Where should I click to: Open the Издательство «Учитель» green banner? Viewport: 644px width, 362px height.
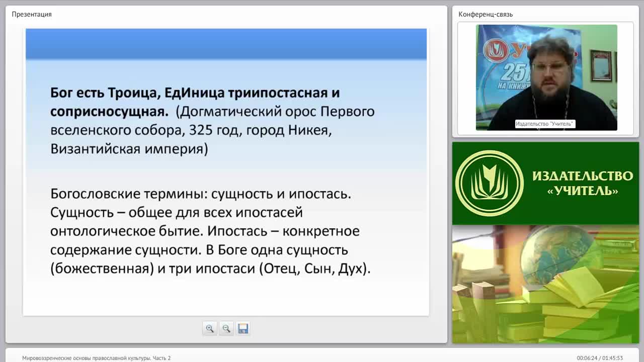(x=545, y=184)
